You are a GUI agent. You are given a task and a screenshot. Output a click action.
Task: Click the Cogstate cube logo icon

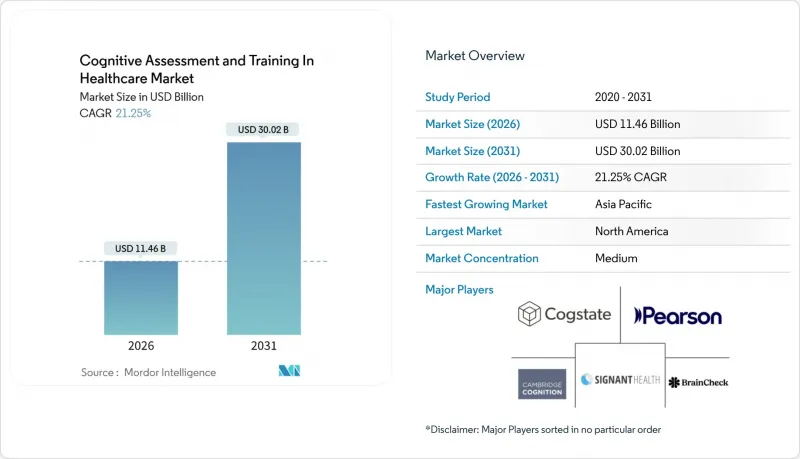coord(529,314)
